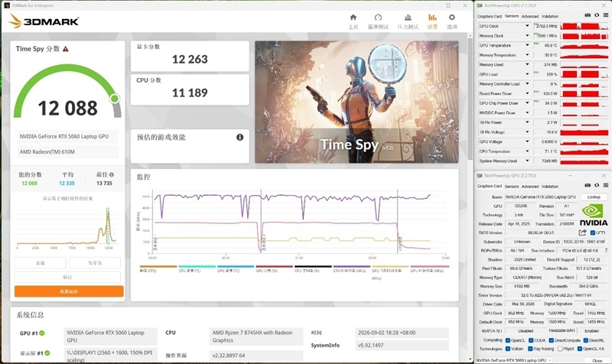
Task: Click refresh icon in GPU-Z Graphics Card window
Action: [597, 185]
